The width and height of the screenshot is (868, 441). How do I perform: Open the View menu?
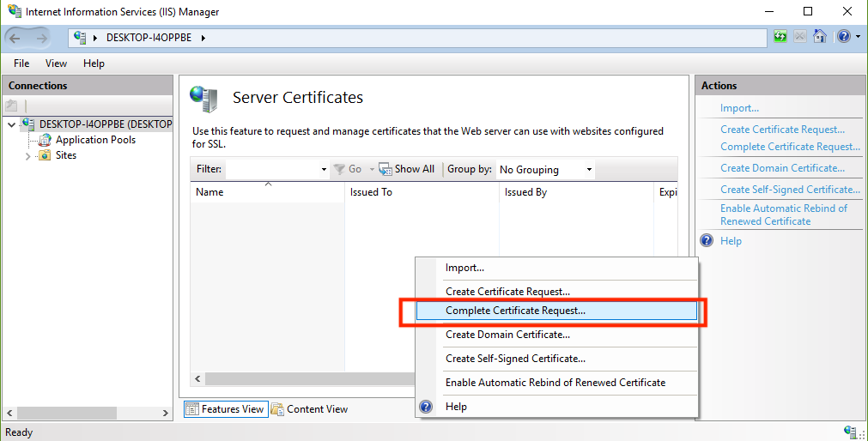(56, 63)
